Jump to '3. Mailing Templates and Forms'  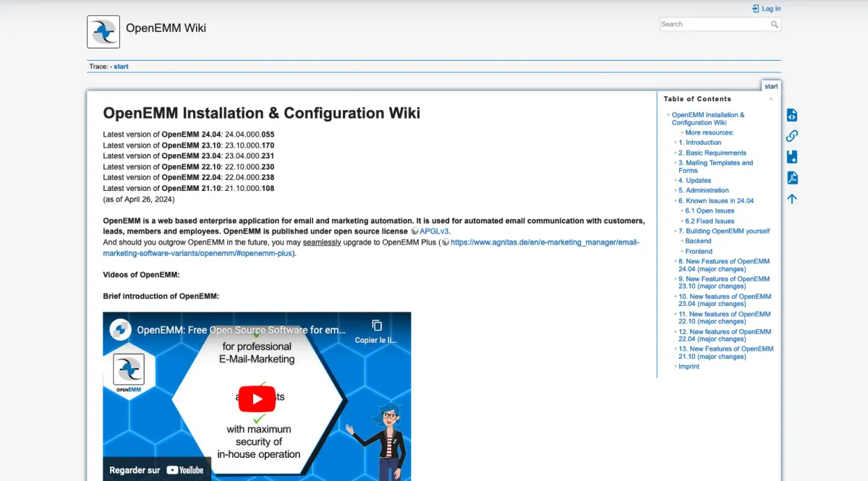tap(715, 167)
